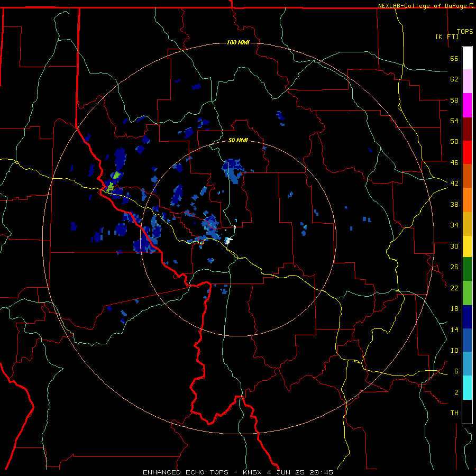Click the 26 legend value
The height and width of the screenshot is (476, 476).
point(454,267)
